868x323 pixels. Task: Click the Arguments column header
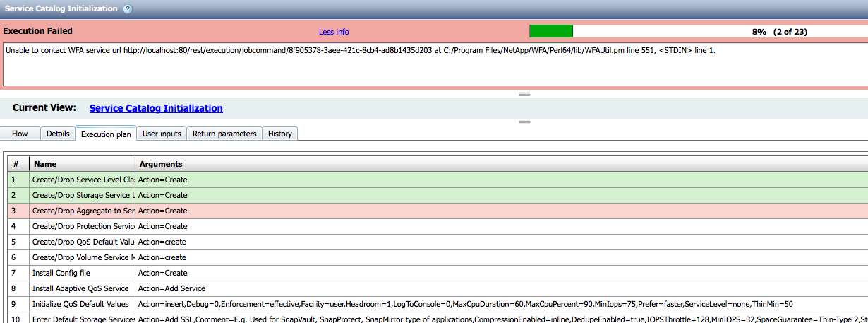(x=502, y=164)
